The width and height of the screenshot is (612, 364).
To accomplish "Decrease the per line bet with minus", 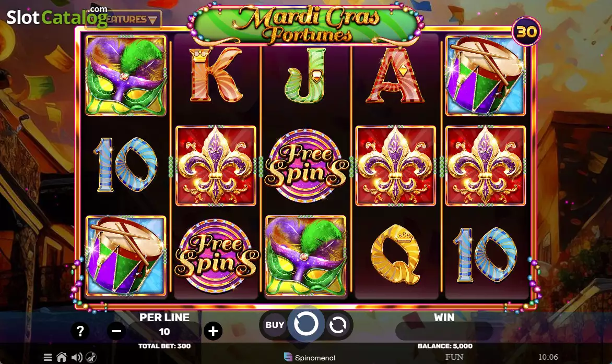I will 116,331.
